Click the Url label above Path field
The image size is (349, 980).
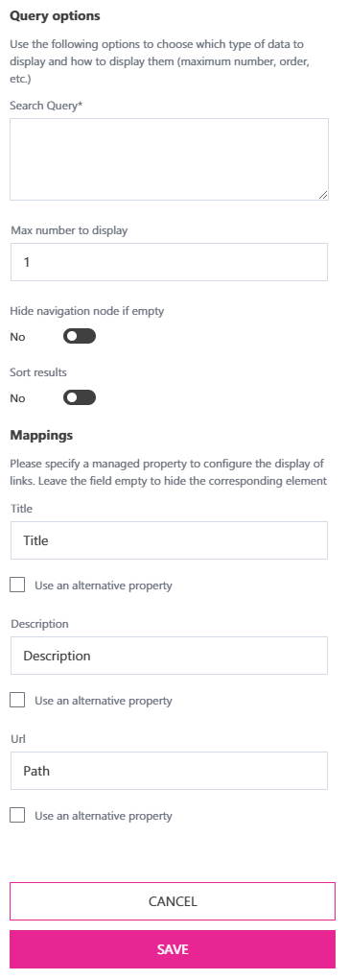[17, 739]
